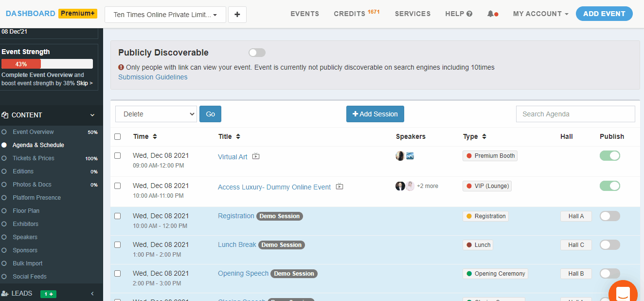Go to Event Overview in the sidebar
This screenshot has width=644, height=301.
coord(33,132)
